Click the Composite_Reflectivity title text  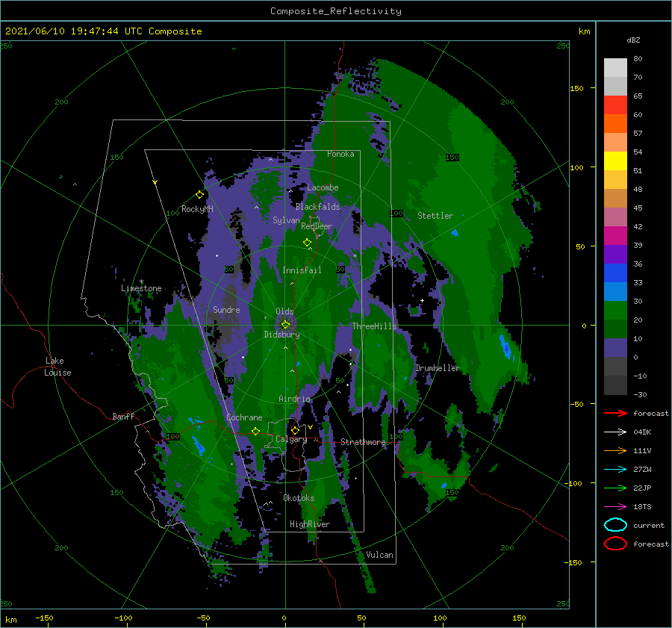336,11
